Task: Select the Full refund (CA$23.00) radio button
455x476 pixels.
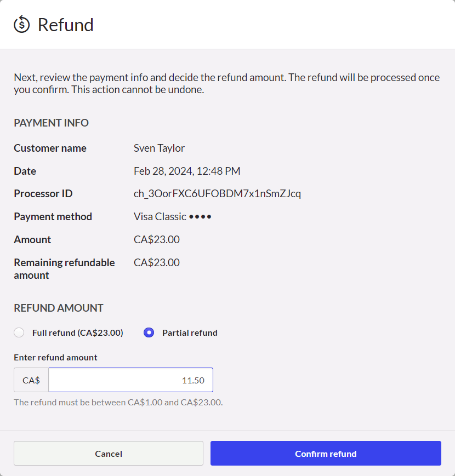Action: coord(19,332)
